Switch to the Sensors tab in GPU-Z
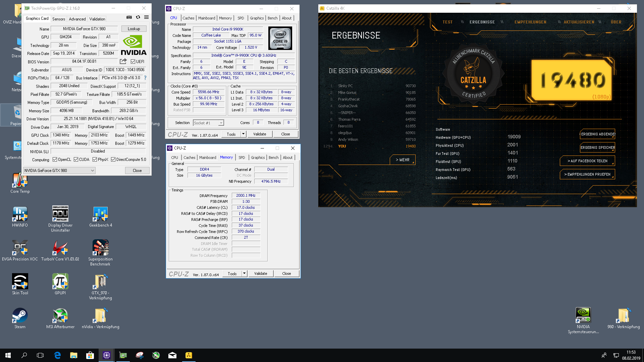The width and height of the screenshot is (644, 362). [x=59, y=19]
